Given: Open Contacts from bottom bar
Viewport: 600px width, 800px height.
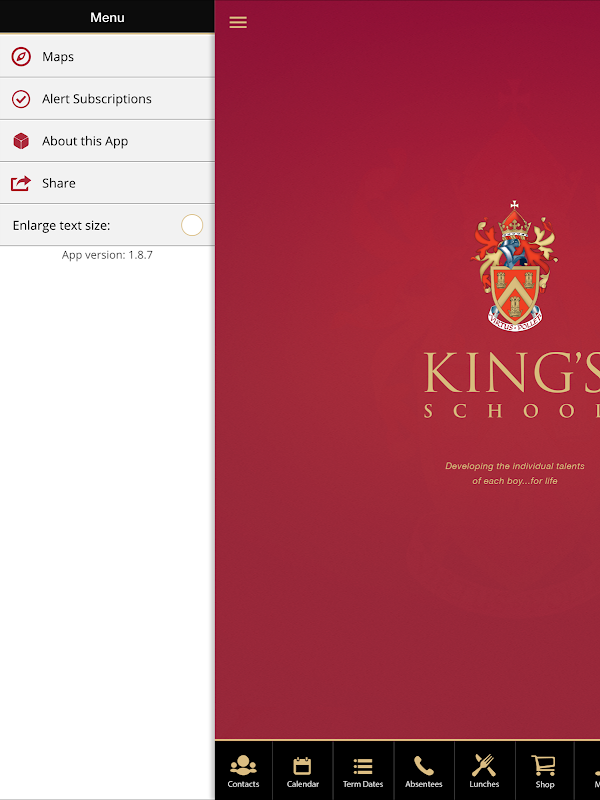Looking at the screenshot, I should (x=243, y=770).
